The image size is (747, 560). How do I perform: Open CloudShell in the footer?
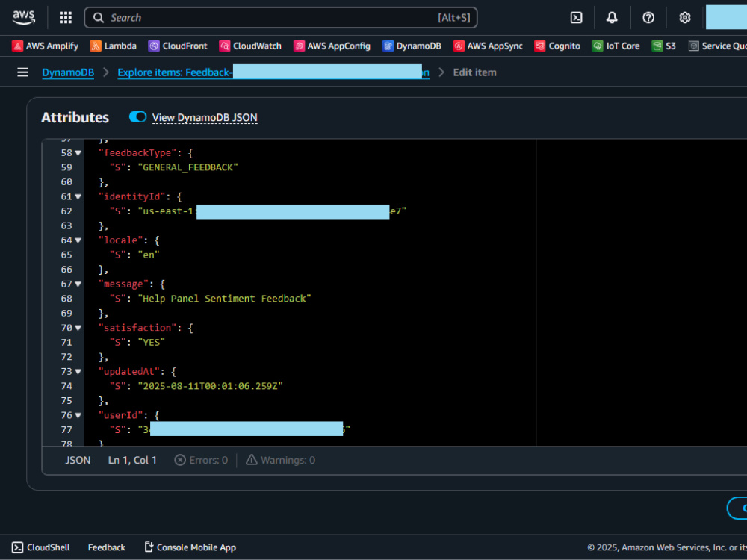[41, 547]
